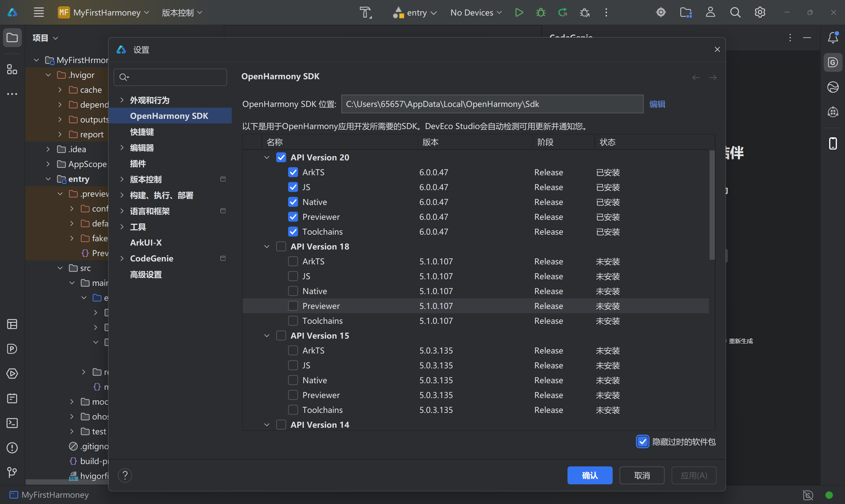845x504 pixels.
Task: Expand the 外观和行为 settings category
Action: 122,100
